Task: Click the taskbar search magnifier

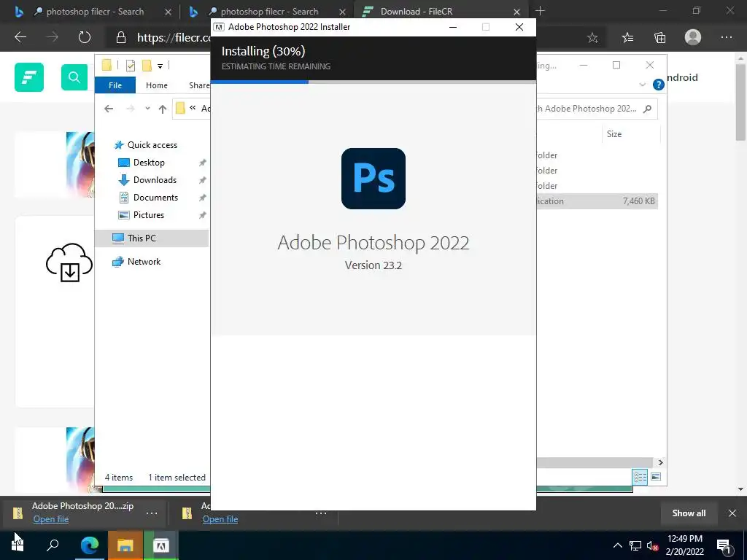Action: (x=53, y=545)
